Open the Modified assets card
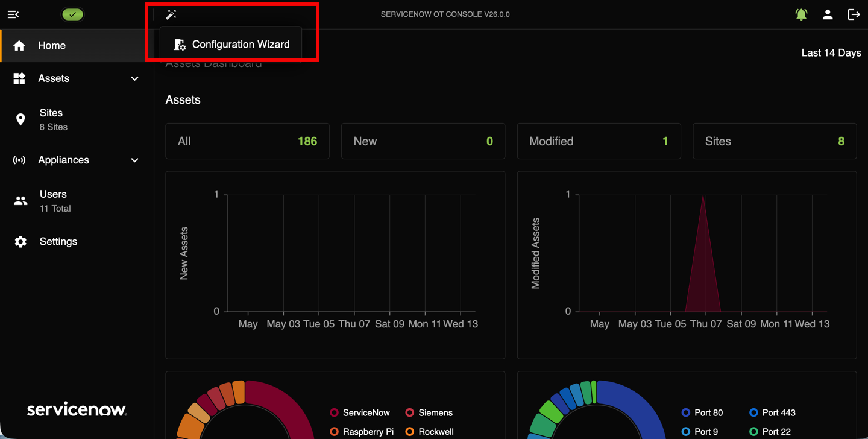Viewport: 868px width, 439px height. (599, 141)
